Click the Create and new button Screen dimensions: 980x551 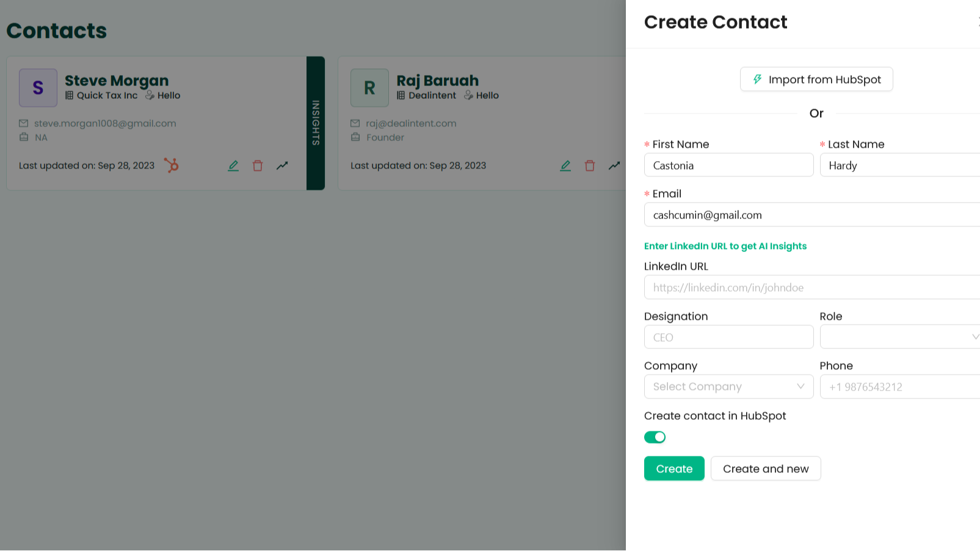pos(766,468)
